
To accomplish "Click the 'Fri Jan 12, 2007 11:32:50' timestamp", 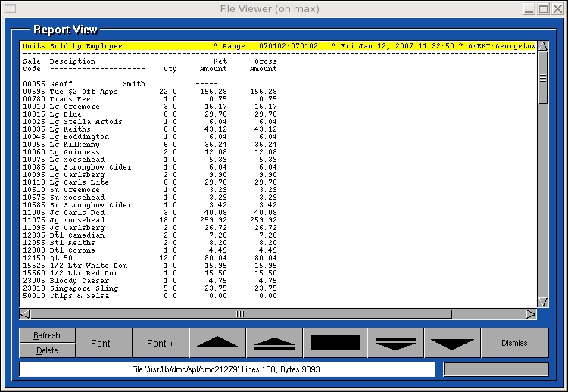I will pyautogui.click(x=397, y=46).
